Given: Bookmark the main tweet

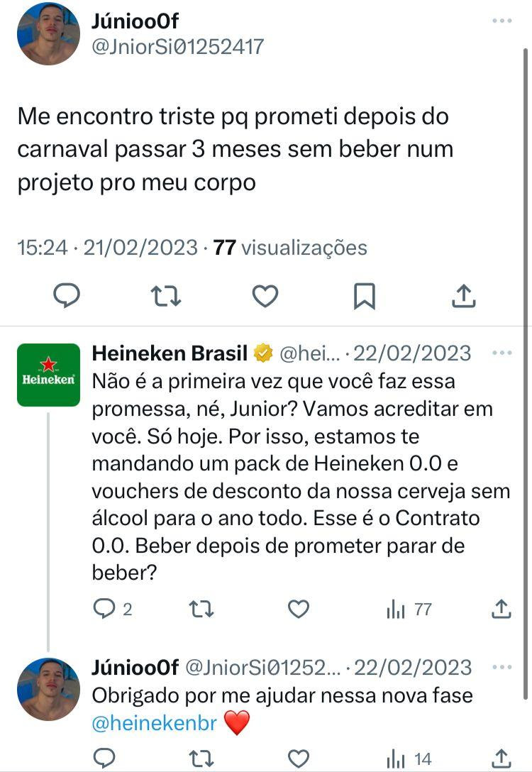Looking at the screenshot, I should [365, 295].
